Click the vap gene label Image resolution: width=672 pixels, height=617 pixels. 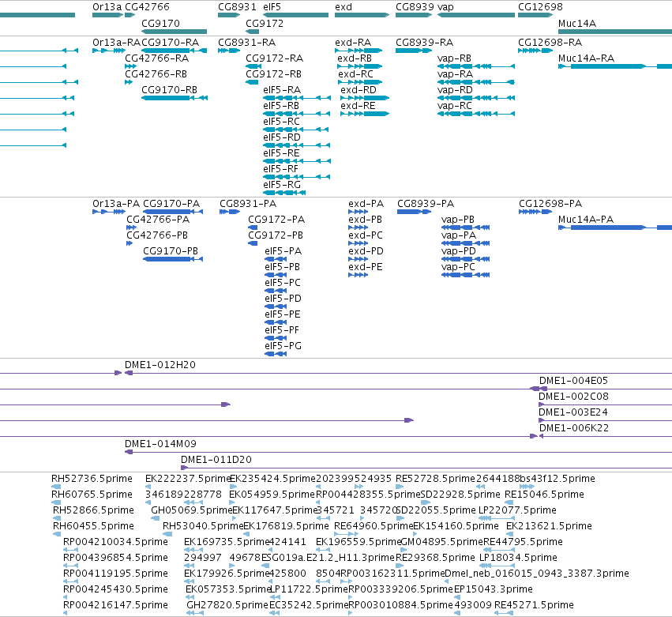[x=445, y=7]
